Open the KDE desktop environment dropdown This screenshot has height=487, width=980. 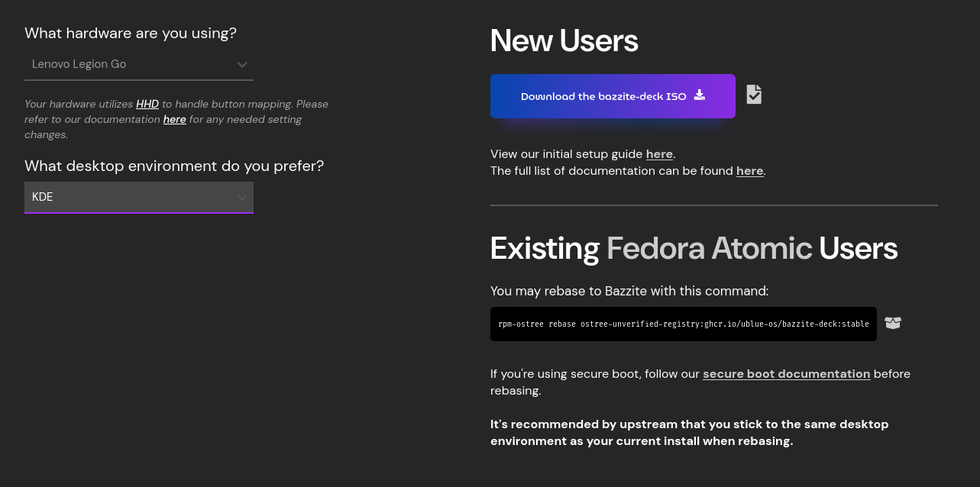coord(138,198)
